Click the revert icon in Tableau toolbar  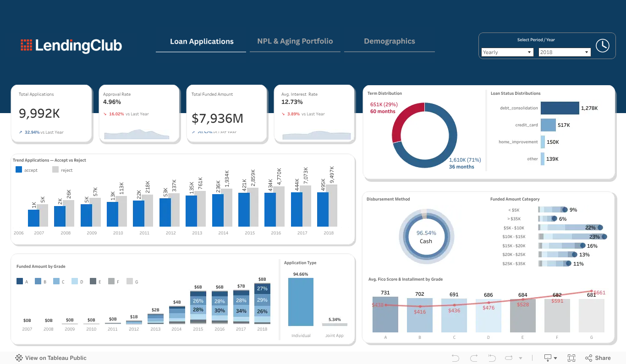[492, 358]
